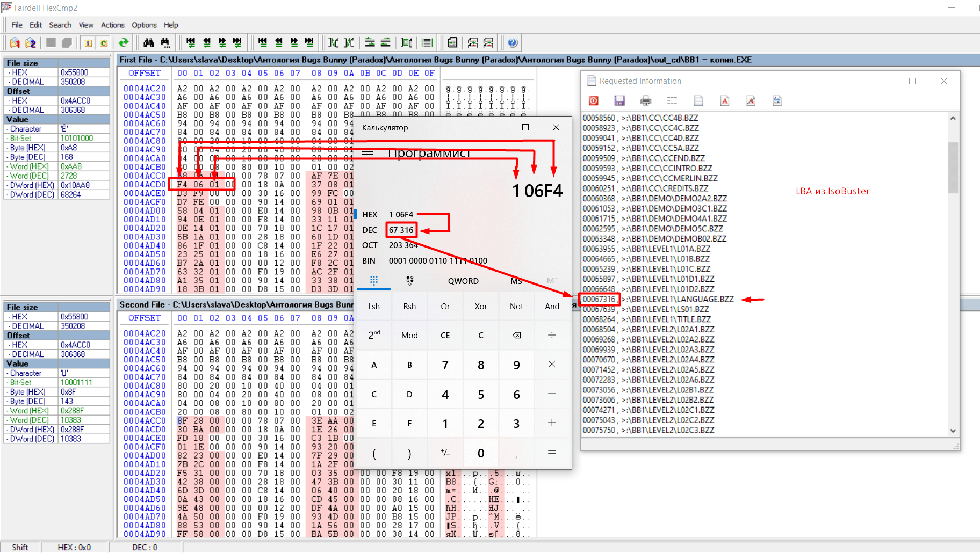Click hex digit F key in Calculator
Screen dimensions: 980x553
pyautogui.click(x=409, y=423)
